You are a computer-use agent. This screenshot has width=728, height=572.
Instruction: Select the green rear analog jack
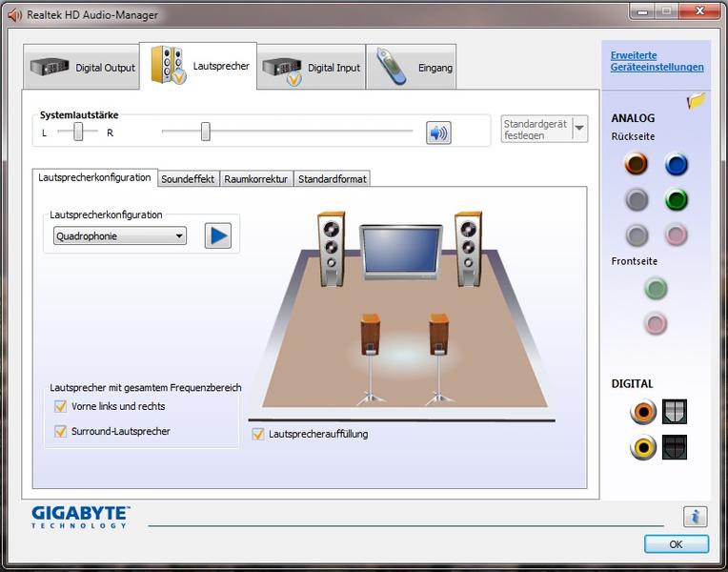pyautogui.click(x=676, y=200)
